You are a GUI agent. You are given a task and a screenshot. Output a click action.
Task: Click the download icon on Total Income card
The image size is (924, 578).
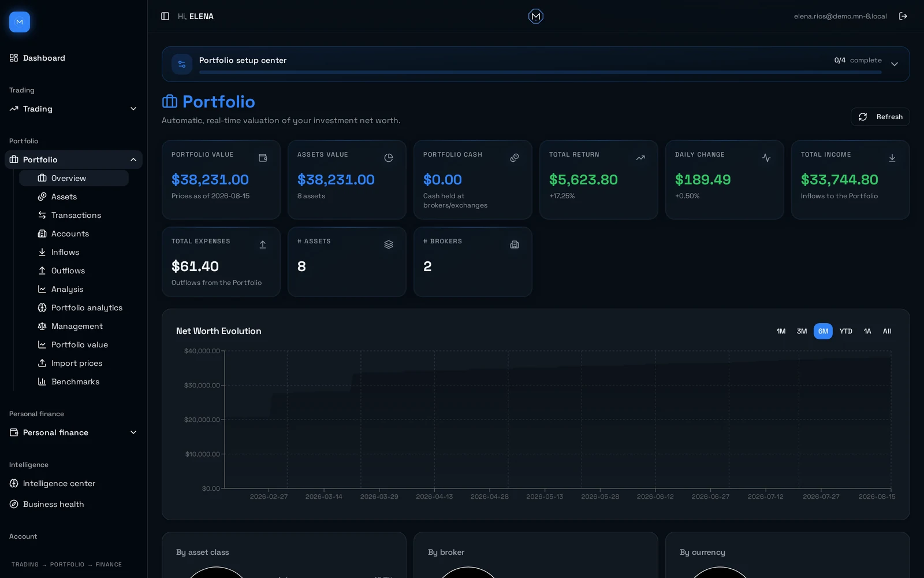pyautogui.click(x=892, y=158)
